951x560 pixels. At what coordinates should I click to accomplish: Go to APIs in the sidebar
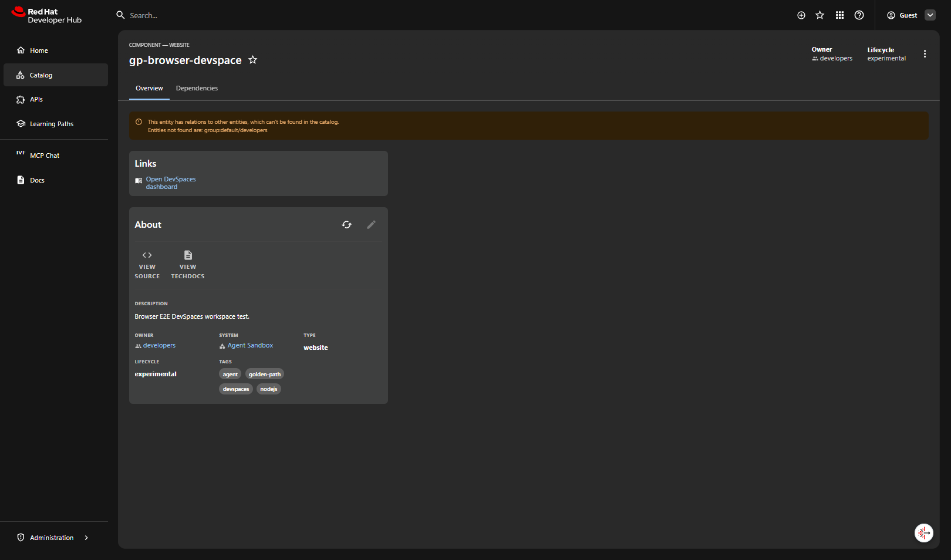[x=56, y=100]
